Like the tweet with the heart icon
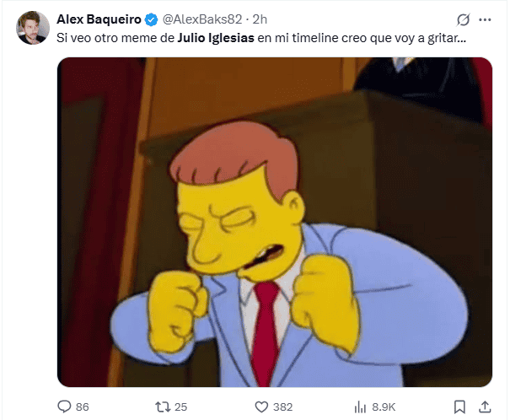Image resolution: width=510 pixels, height=420 pixels. coord(261,407)
